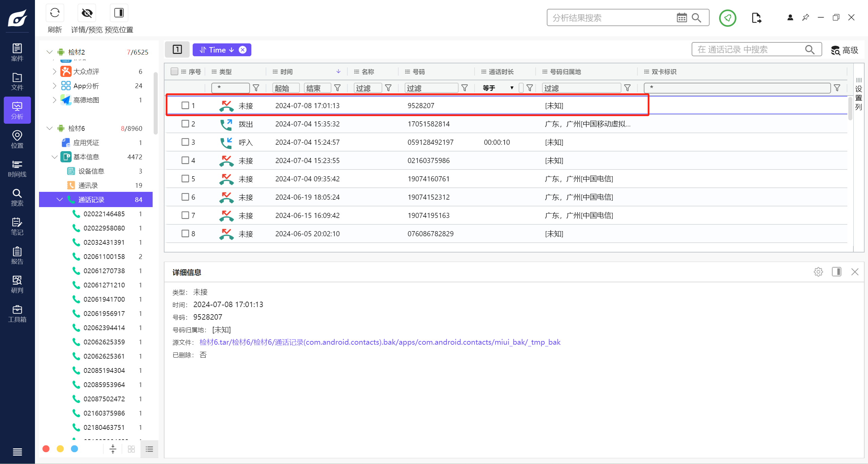This screenshot has width=868, height=464.
Task: Click the calendar icon in the search box
Action: pos(681,18)
